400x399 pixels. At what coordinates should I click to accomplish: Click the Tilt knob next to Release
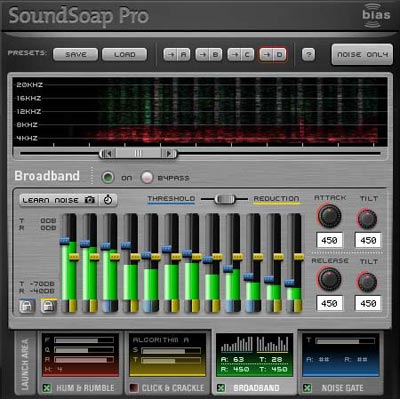367,281
